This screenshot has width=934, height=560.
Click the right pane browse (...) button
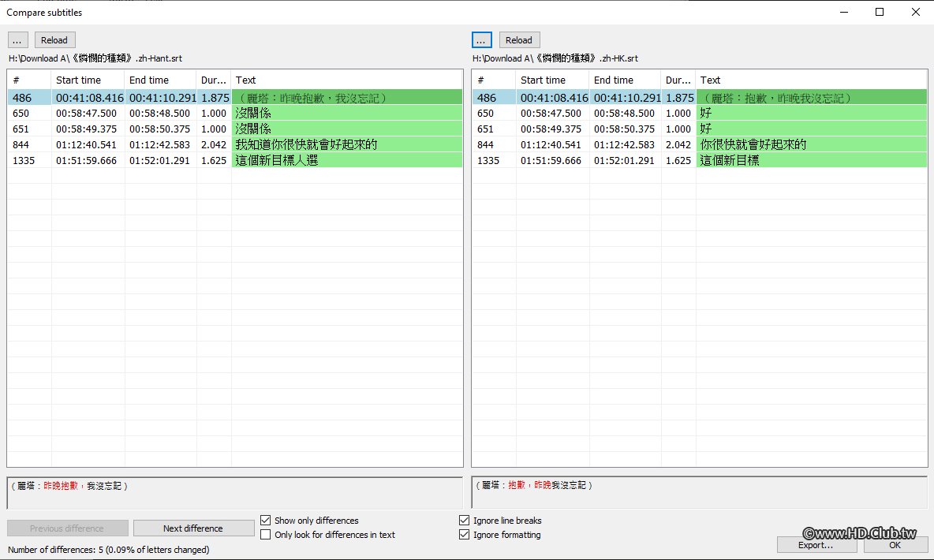pyautogui.click(x=481, y=40)
